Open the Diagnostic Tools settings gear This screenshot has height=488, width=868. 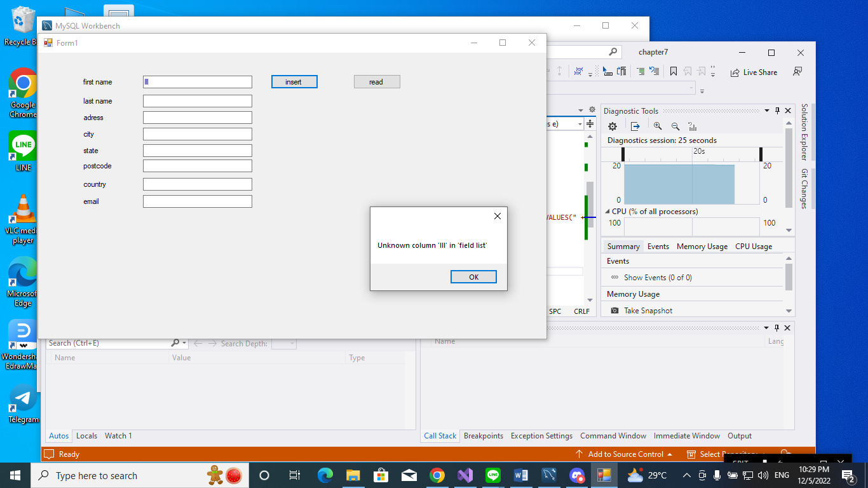(612, 126)
